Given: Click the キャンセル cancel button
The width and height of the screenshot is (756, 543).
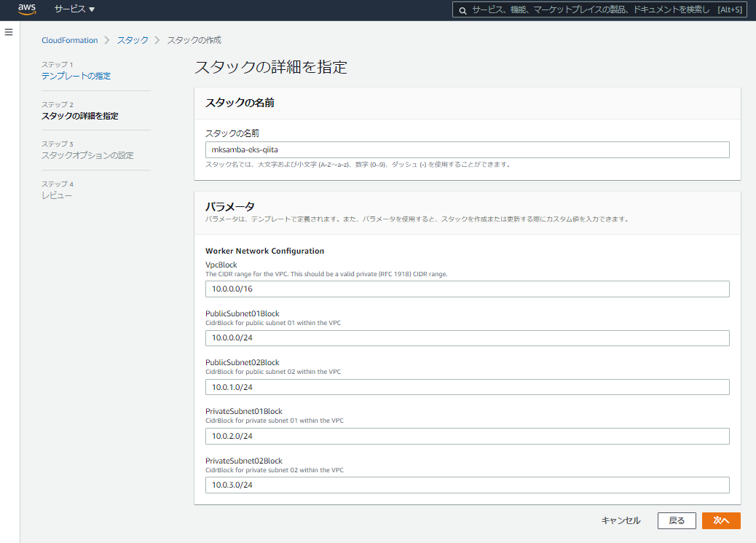Looking at the screenshot, I should [621, 521].
